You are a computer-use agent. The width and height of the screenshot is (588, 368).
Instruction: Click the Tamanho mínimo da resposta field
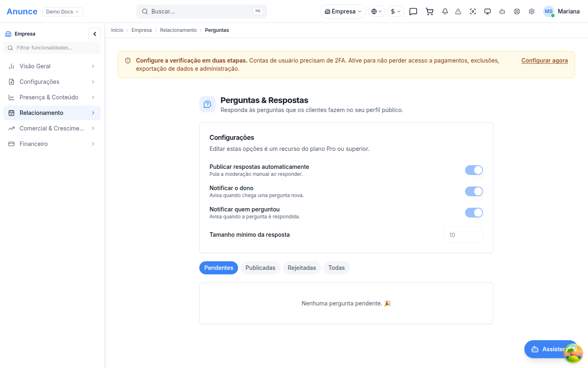click(463, 235)
